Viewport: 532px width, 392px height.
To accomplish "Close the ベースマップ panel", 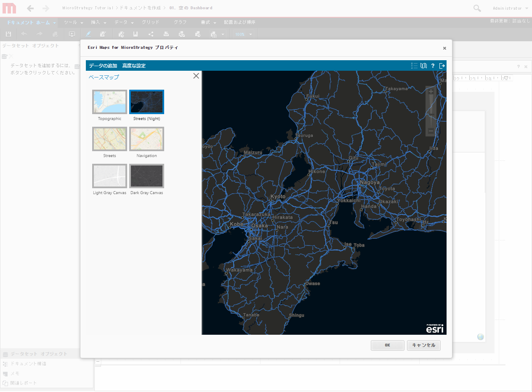I will click(x=196, y=76).
